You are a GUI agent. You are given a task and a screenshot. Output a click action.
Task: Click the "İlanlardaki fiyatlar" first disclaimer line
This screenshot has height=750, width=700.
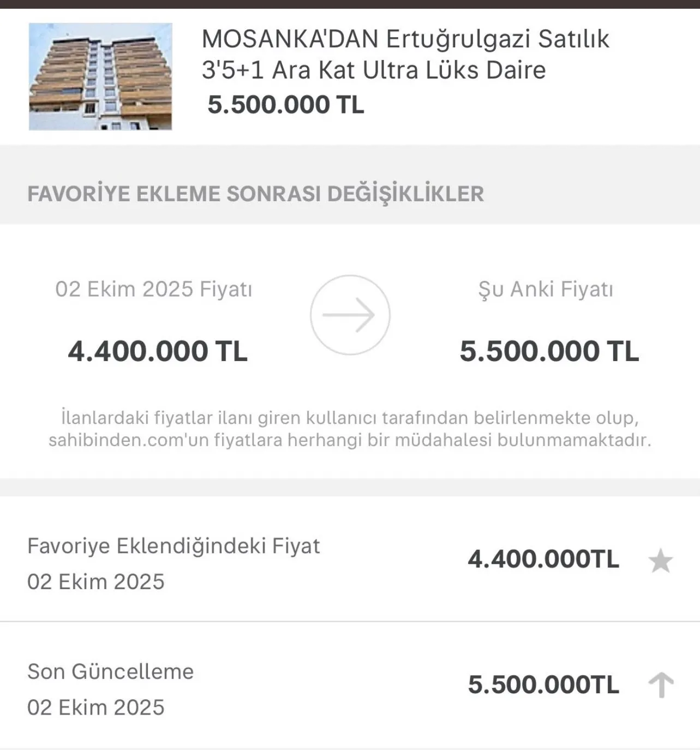[x=350, y=418]
